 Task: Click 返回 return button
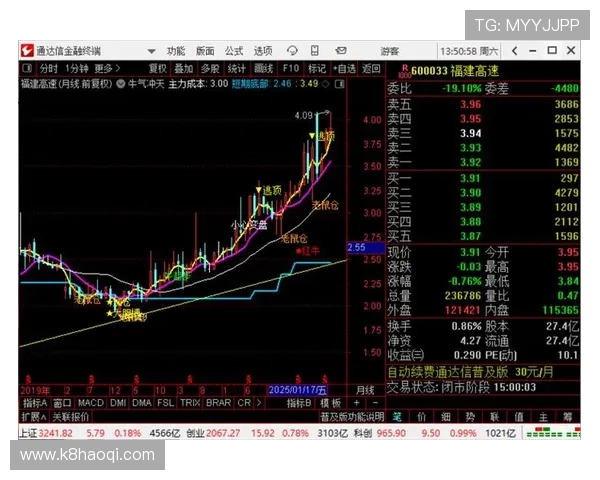click(x=371, y=69)
